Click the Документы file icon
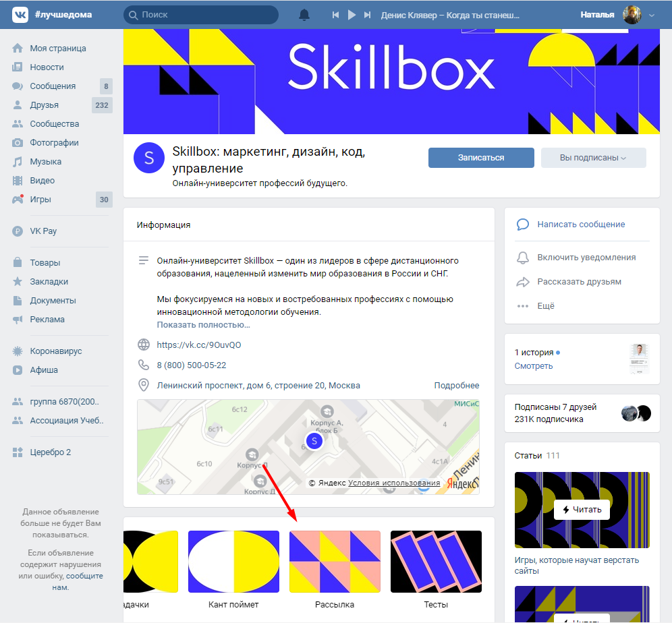Image resolution: width=672 pixels, height=623 pixels. click(18, 301)
